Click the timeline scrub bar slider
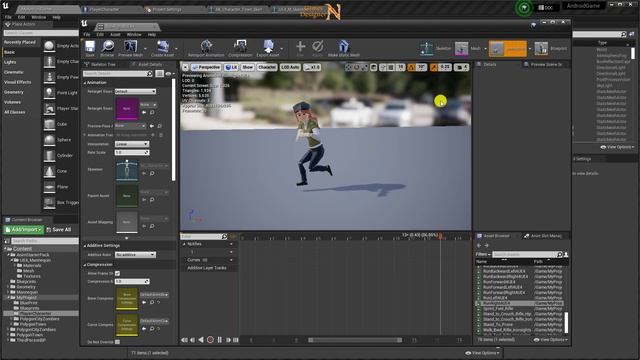Image resolution: width=640 pixels, height=360 pixels. (355, 340)
